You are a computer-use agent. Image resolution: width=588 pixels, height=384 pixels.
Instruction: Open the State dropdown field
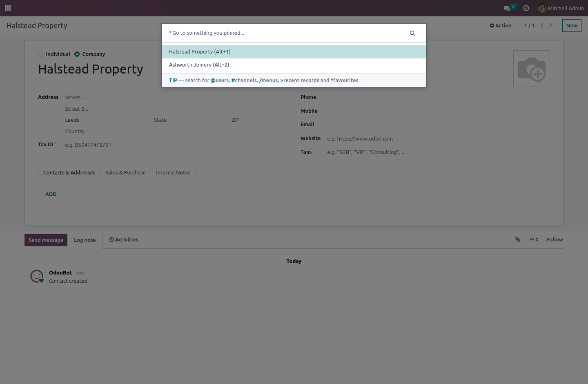point(189,120)
